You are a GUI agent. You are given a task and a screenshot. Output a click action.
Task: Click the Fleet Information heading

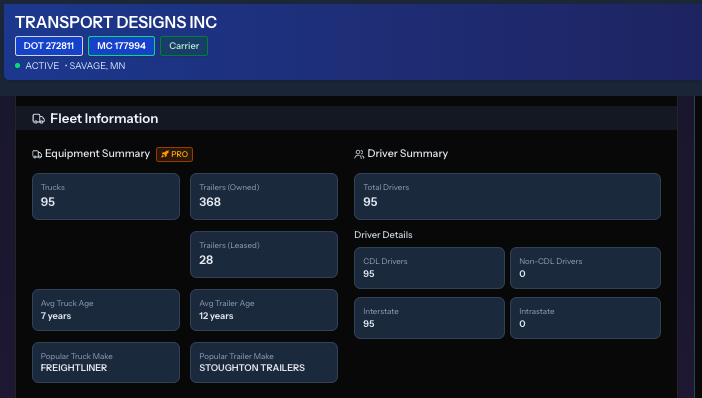click(x=104, y=119)
